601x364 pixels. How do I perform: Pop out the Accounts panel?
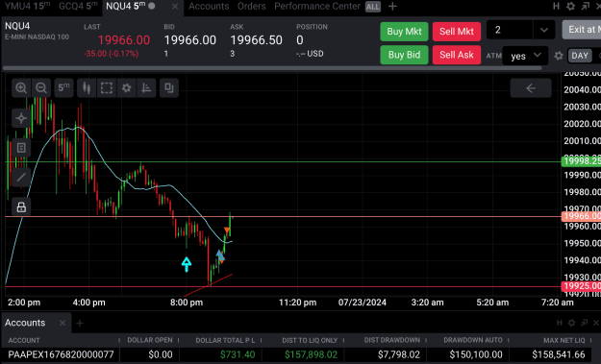pos(584,323)
